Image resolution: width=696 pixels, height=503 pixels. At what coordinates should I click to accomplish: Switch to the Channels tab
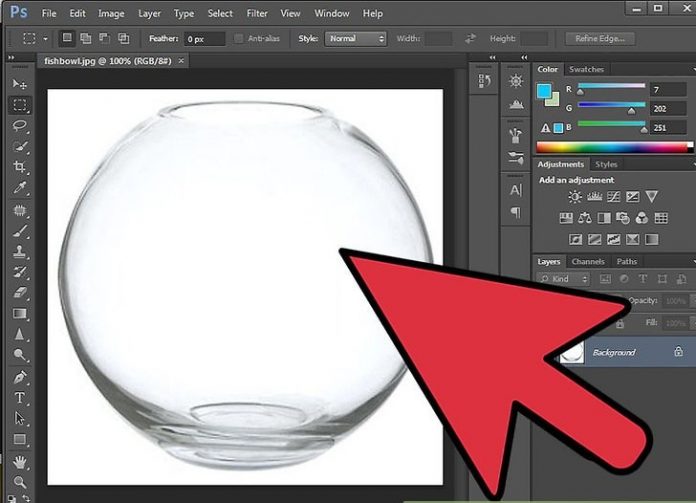point(588,262)
